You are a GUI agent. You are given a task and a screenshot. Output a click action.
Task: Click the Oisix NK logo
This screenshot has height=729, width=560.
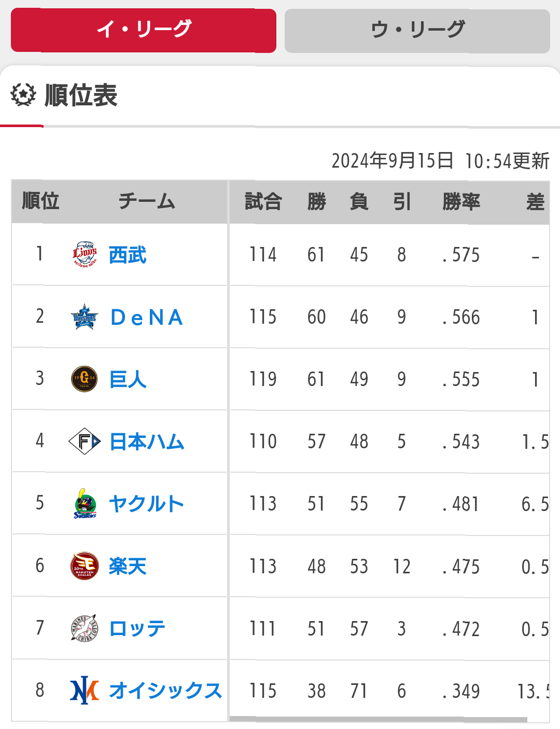pos(85,691)
